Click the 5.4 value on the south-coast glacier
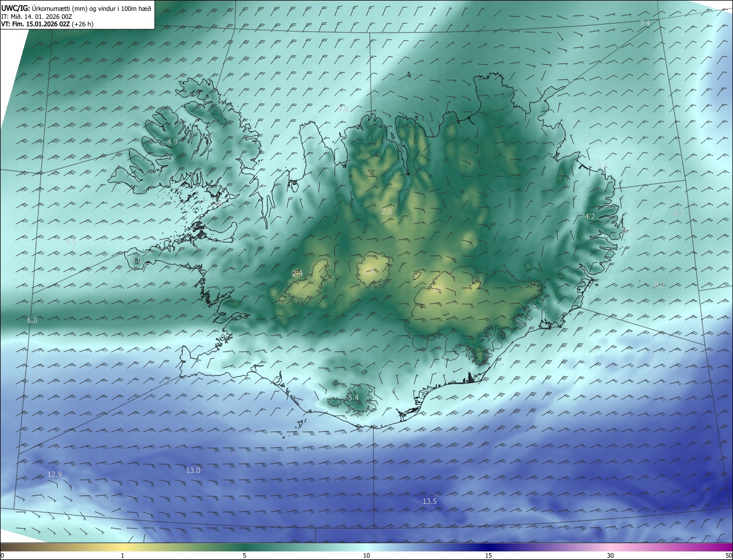Image resolution: width=733 pixels, height=560 pixels. tap(353, 397)
